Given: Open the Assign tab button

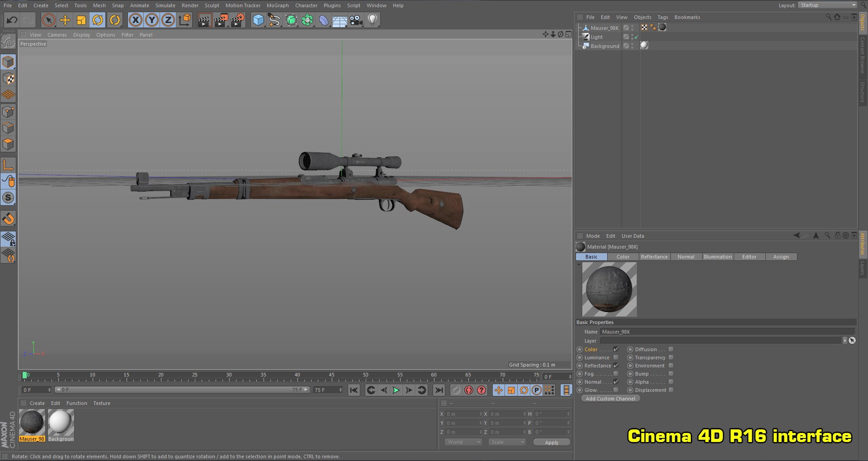Looking at the screenshot, I should pyautogui.click(x=781, y=257).
